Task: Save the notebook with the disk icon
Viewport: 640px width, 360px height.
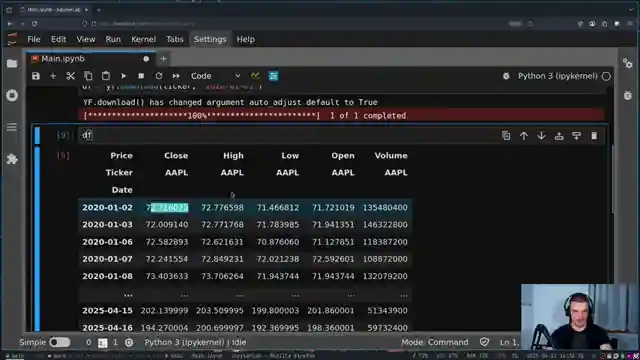Action: tap(36, 76)
